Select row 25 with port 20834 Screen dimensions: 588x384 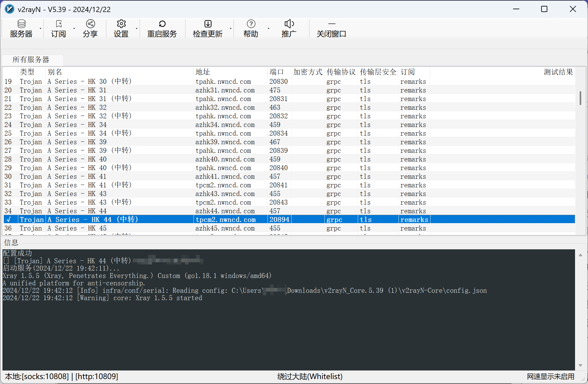point(289,133)
